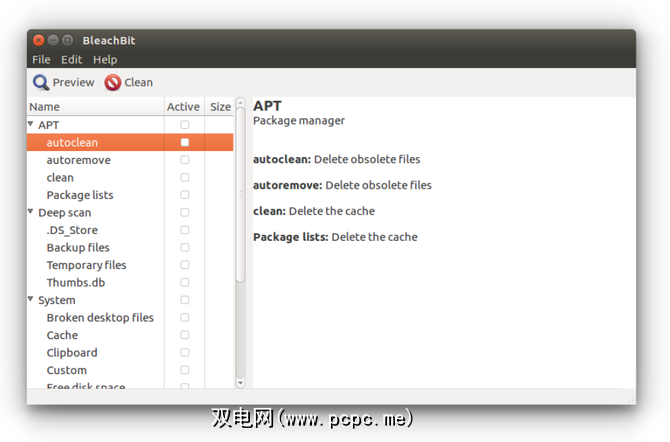Enable the Backup files checkbox
670x442 pixels.
pyautogui.click(x=185, y=248)
